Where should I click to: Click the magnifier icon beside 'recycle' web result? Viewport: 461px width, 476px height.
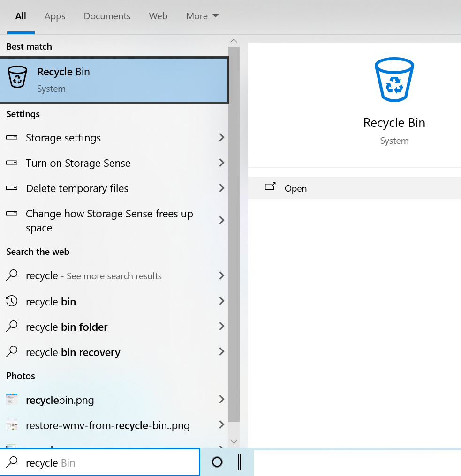pos(12,275)
